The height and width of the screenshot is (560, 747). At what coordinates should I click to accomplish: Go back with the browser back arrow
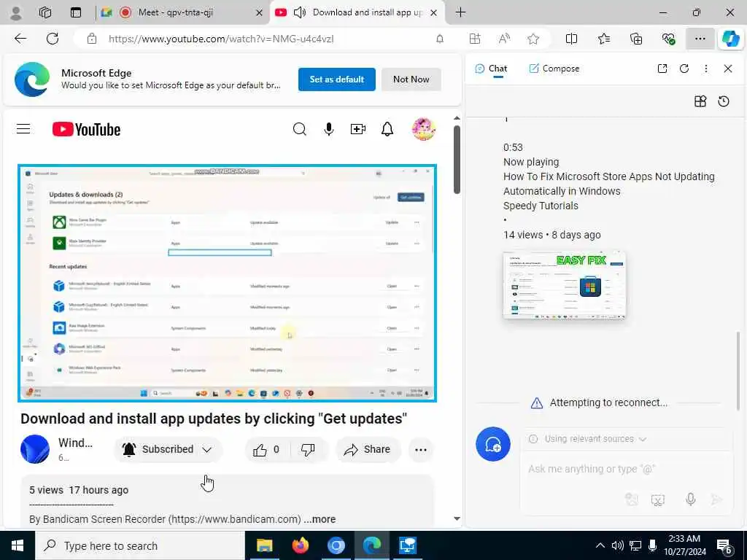pyautogui.click(x=20, y=39)
